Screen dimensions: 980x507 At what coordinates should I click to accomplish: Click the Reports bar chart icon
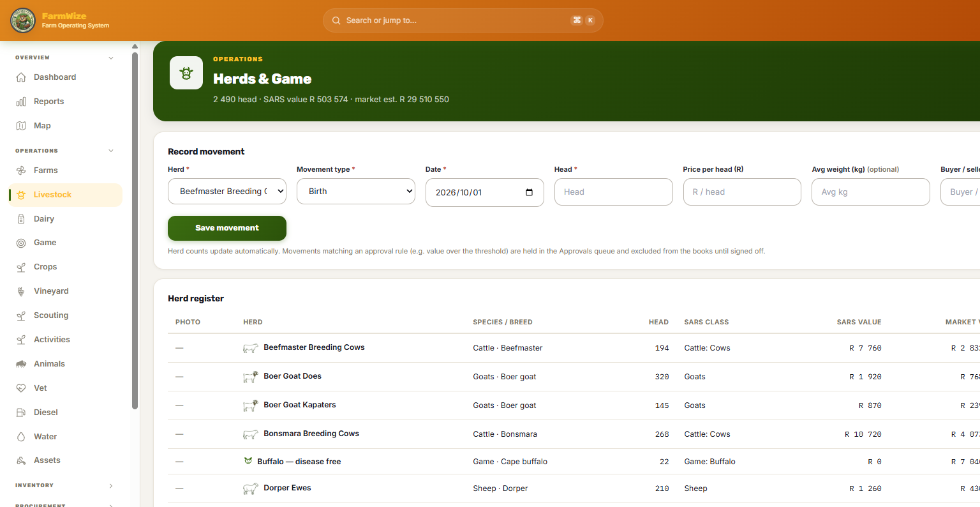click(21, 102)
